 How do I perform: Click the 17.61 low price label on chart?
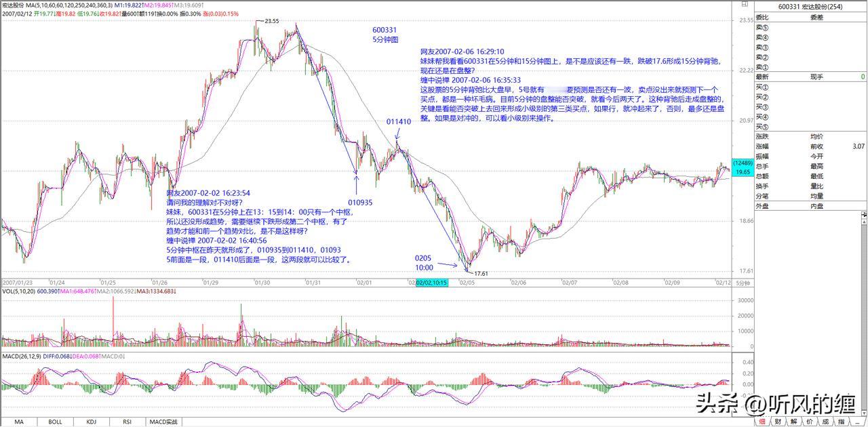click(480, 273)
